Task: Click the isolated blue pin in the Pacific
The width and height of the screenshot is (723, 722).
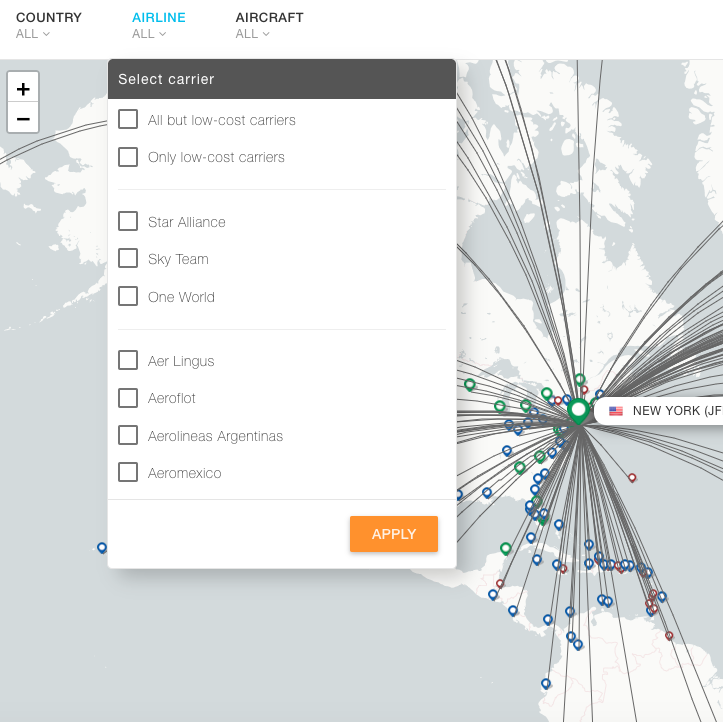Action: click(102, 547)
